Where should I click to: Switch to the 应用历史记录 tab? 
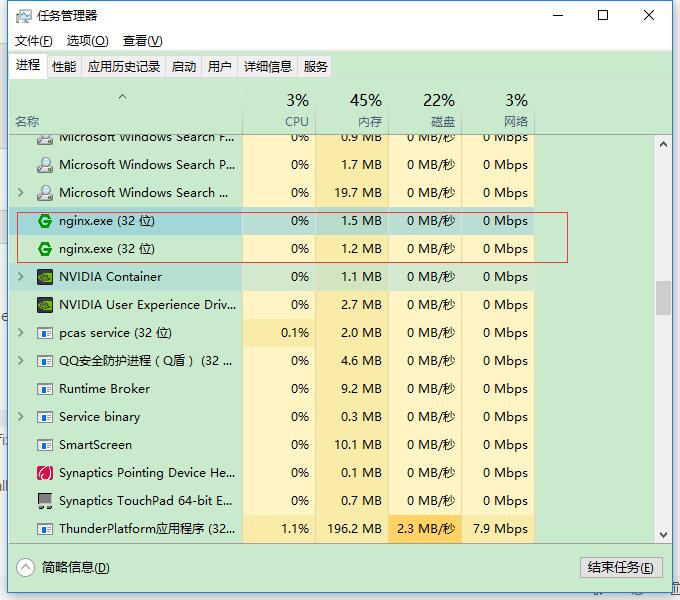click(124, 67)
